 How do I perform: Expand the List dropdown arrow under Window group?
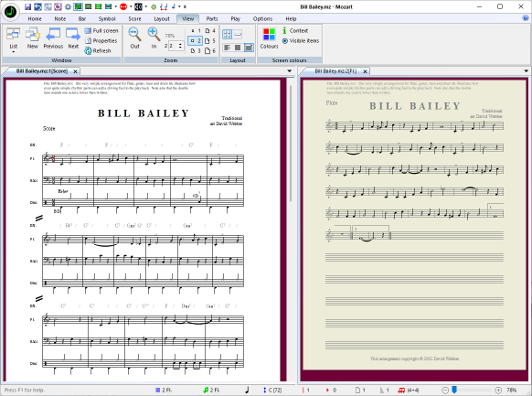[x=13, y=52]
